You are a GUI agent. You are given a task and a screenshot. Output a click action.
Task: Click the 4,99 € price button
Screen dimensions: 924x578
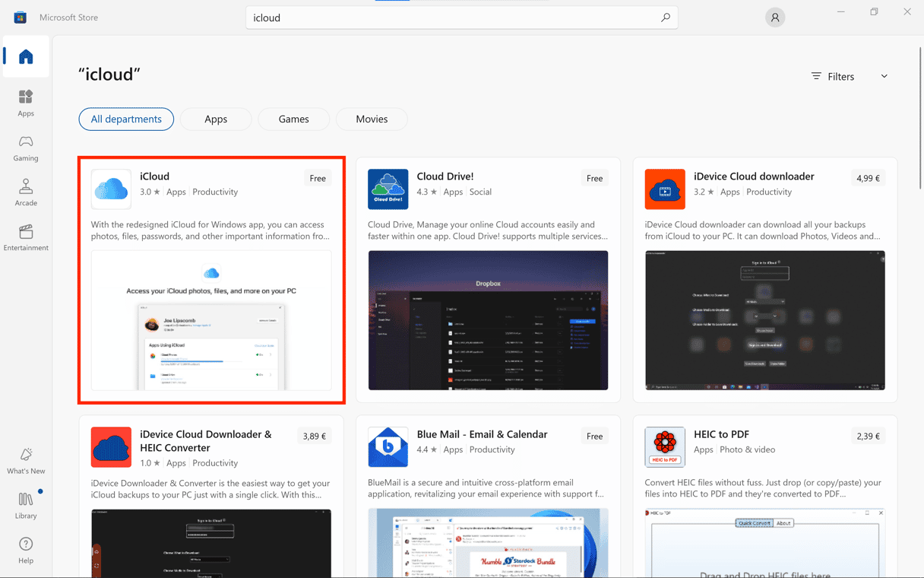(868, 178)
